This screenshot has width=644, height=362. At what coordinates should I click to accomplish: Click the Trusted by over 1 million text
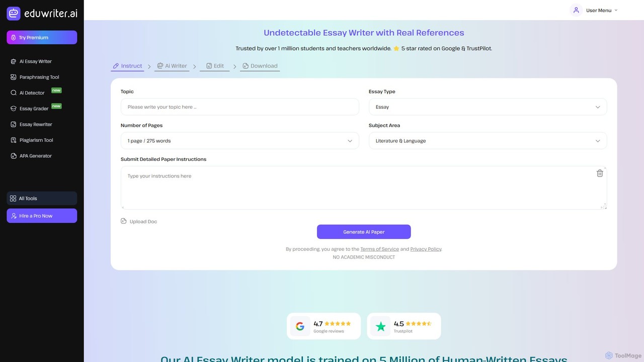coord(364,49)
